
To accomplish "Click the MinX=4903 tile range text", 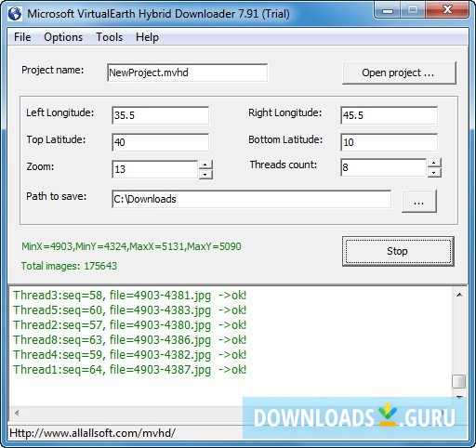I will 131,246.
